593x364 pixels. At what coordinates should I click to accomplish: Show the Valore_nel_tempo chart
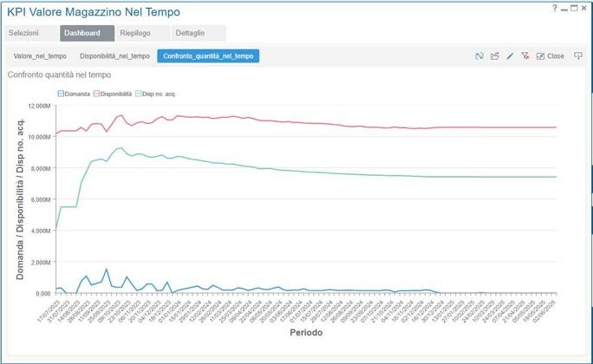pos(40,56)
